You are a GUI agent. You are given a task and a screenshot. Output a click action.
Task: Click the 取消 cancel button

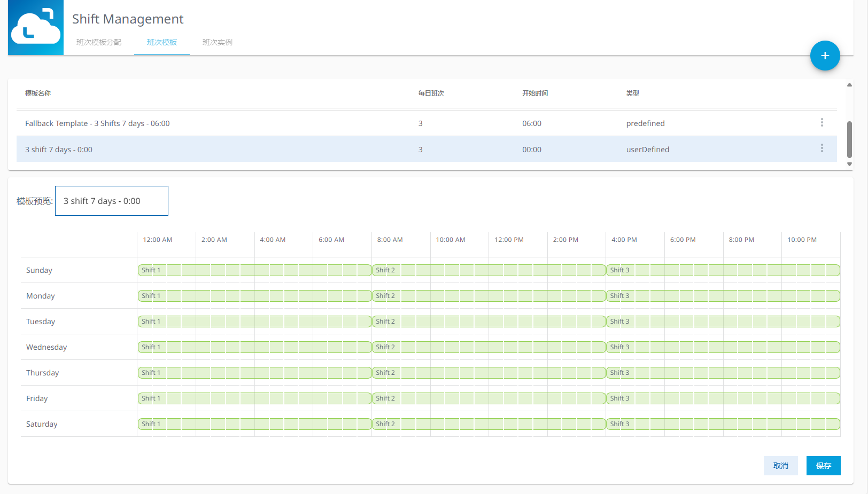[780, 466]
